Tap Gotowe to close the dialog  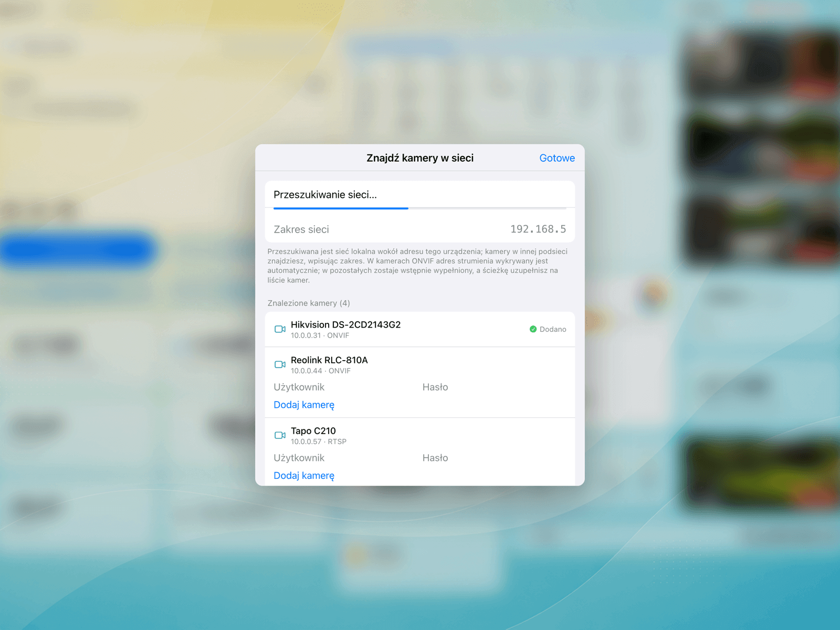(556, 158)
